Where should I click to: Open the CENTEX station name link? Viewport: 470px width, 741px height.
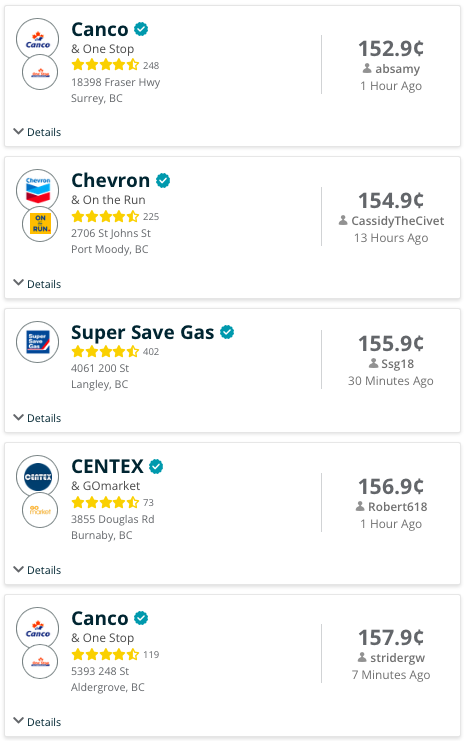click(x=107, y=466)
